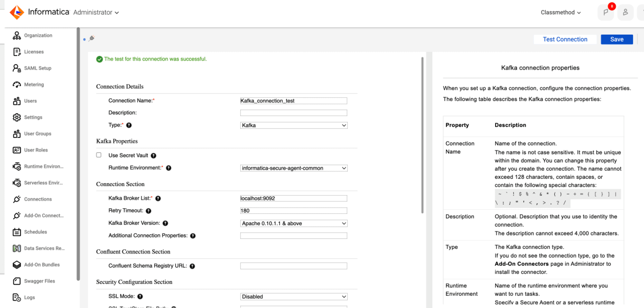Show help for Use Secret Vault
This screenshot has height=308, width=644.
pyautogui.click(x=154, y=156)
